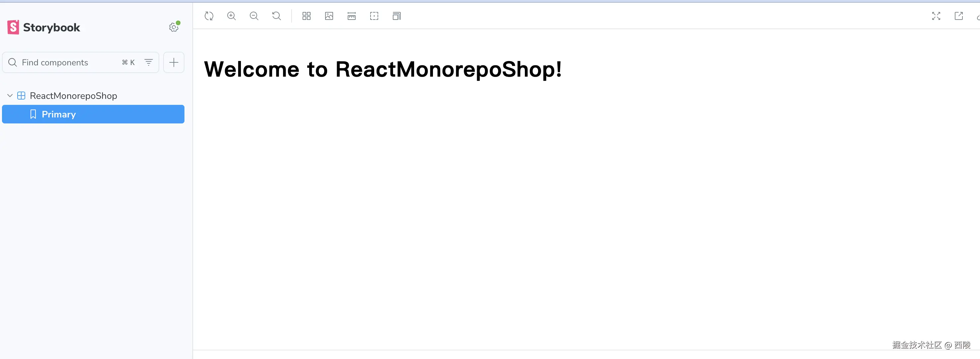
Task: Select the ReactMonorepoShop component item
Action: click(73, 96)
